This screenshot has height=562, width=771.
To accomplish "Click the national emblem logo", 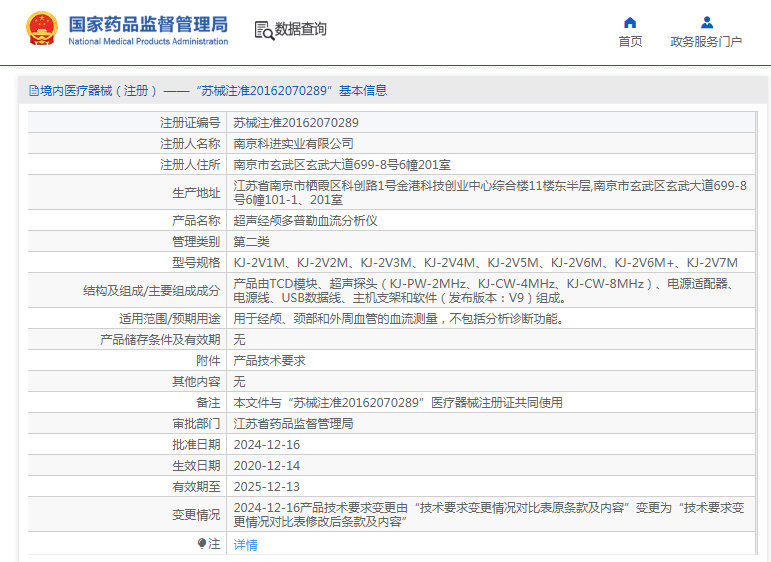I will pyautogui.click(x=42, y=29).
